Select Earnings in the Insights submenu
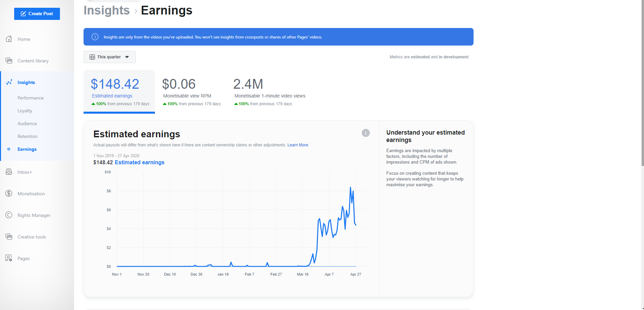Screen dimensions: 644x310 pos(27,149)
